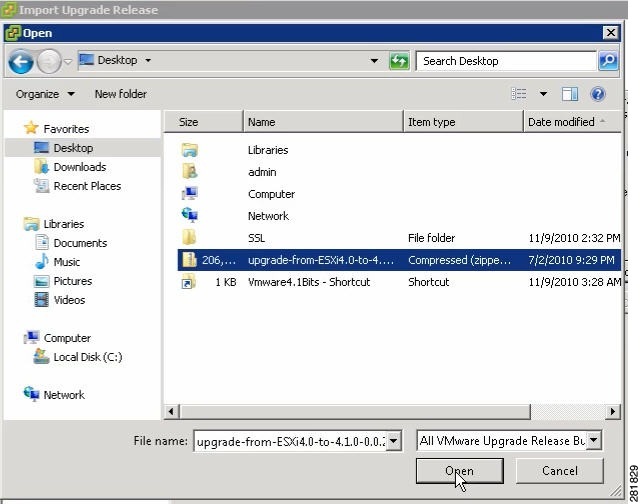641x504 pixels.
Task: Sort by the Item type column header
Action: pyautogui.click(x=464, y=122)
